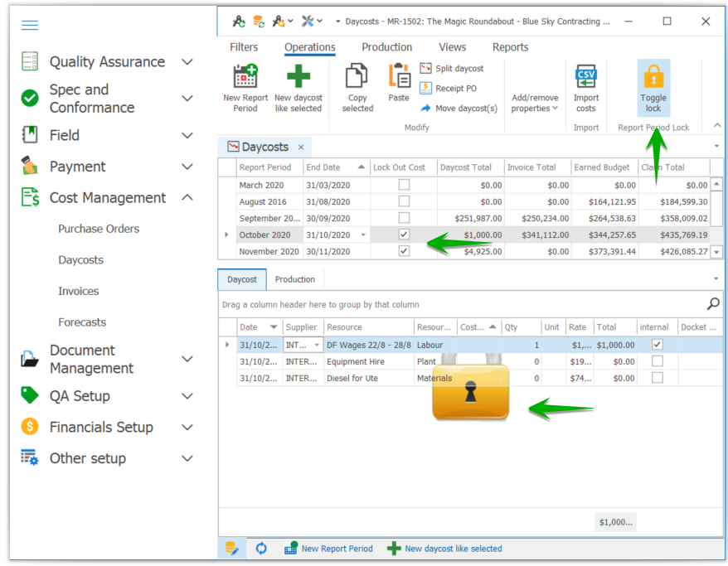Click the Copy selected icon

pyautogui.click(x=357, y=77)
